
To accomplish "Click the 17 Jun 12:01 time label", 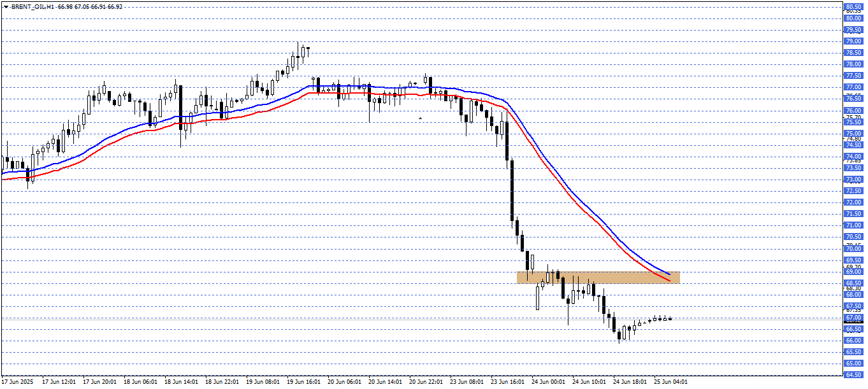I will (x=59, y=382).
